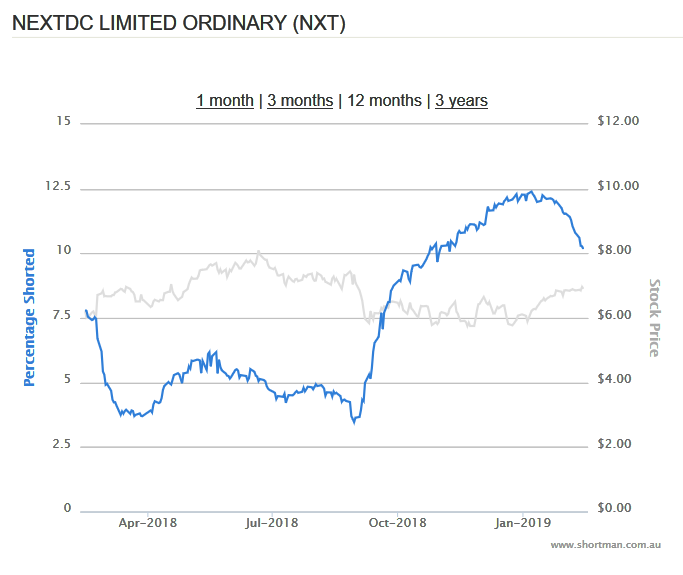Click the blue line's lowest point before Oct-2018
This screenshot has width=683, height=575.
354,423
